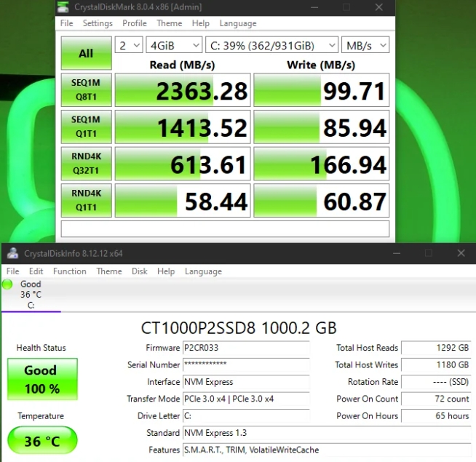Run all benchmarks with the All button

[x=86, y=53]
